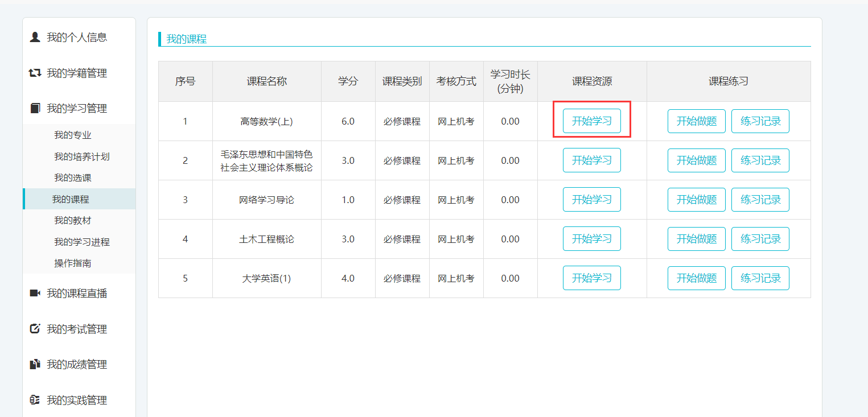Click the document icon beside 我的成绩管理
This screenshot has height=417, width=868.
35,364
